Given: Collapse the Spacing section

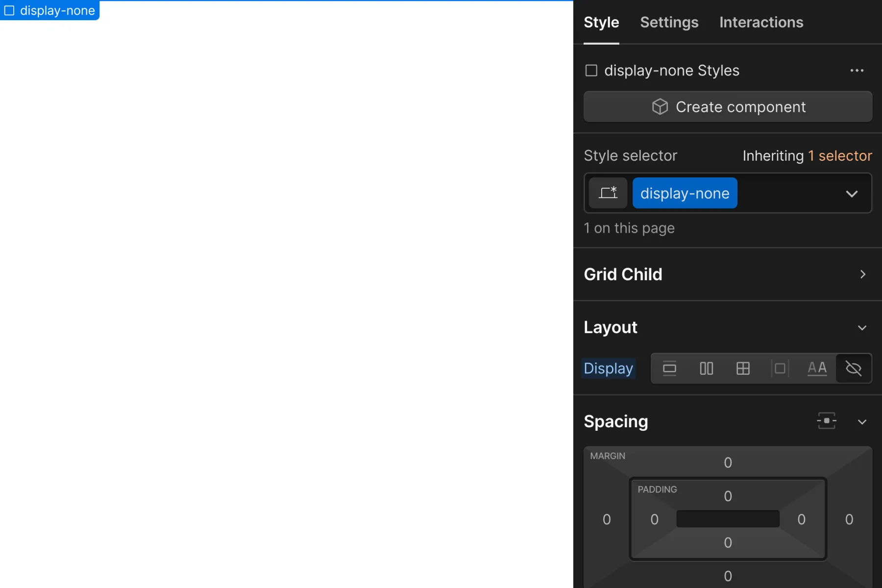Looking at the screenshot, I should 862,422.
